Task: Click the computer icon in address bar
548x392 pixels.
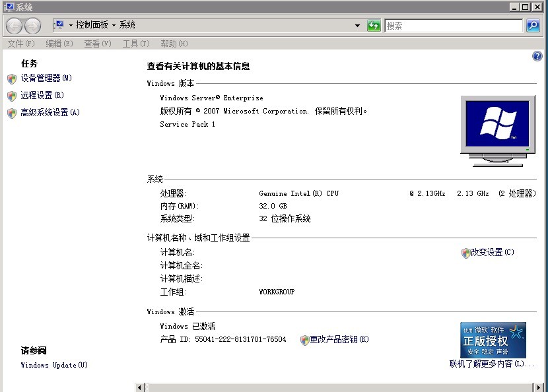Action: [59, 24]
